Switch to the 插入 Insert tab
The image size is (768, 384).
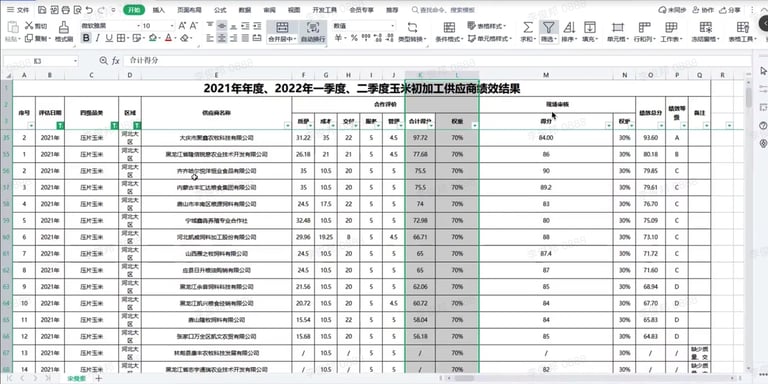point(159,10)
